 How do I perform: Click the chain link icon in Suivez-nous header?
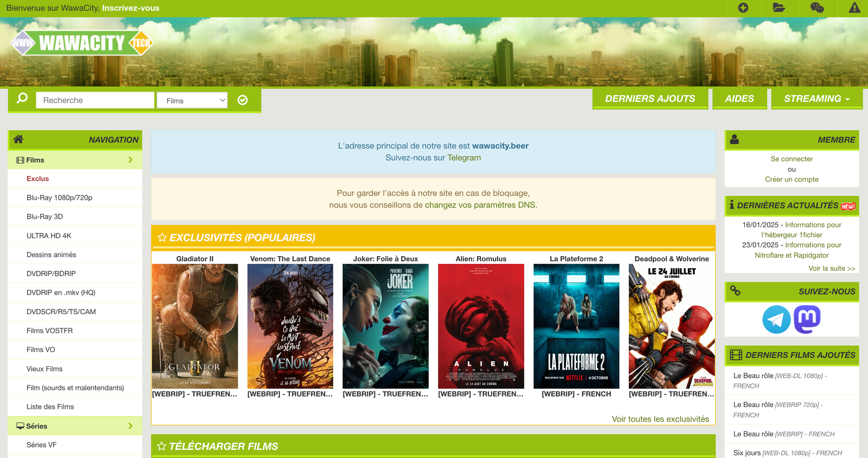click(x=735, y=291)
